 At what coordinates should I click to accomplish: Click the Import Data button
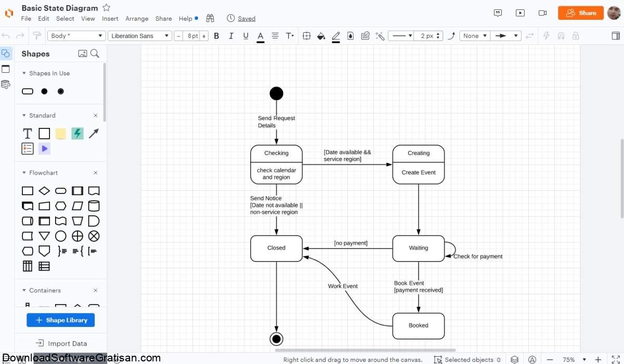click(x=61, y=343)
